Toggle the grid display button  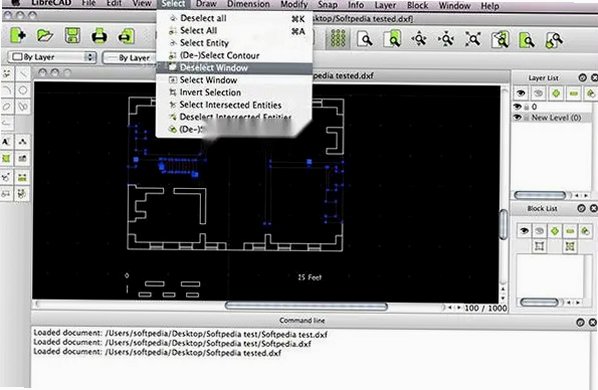coord(338,39)
